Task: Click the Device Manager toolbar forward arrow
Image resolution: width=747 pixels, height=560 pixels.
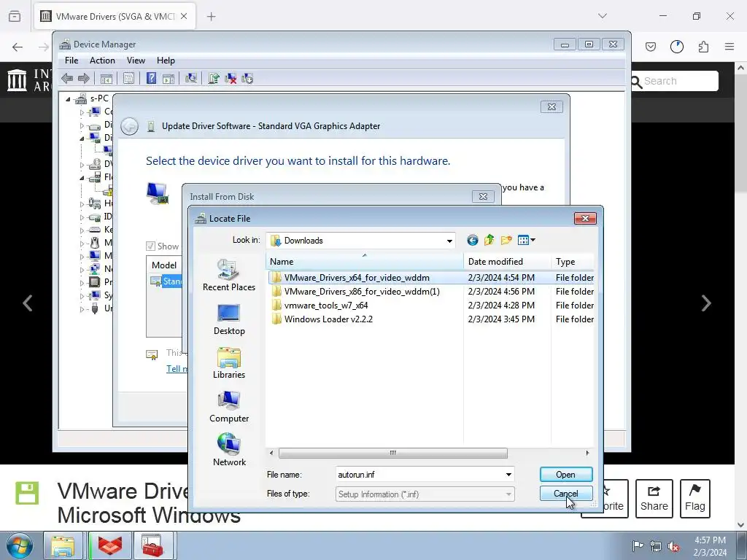Action: point(84,79)
